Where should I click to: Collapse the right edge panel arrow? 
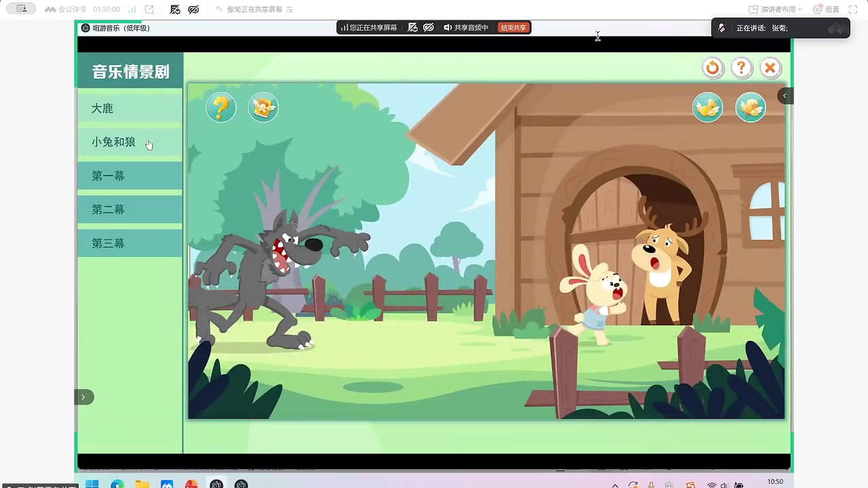(785, 96)
